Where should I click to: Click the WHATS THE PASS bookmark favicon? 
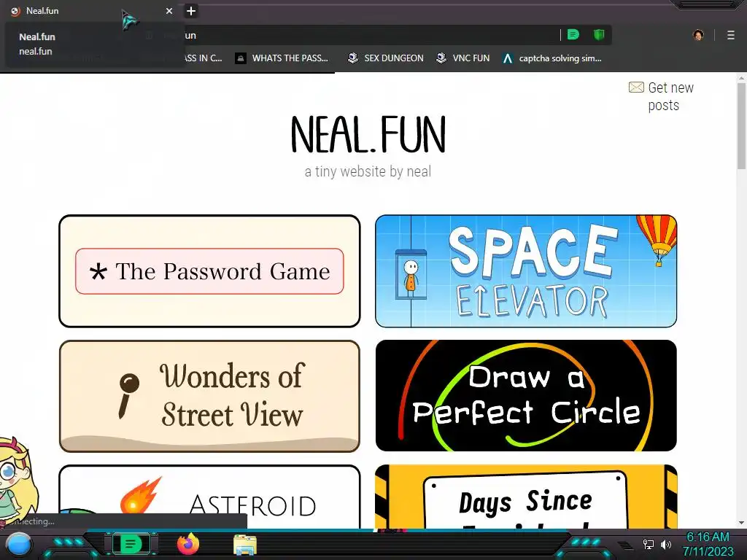241,58
